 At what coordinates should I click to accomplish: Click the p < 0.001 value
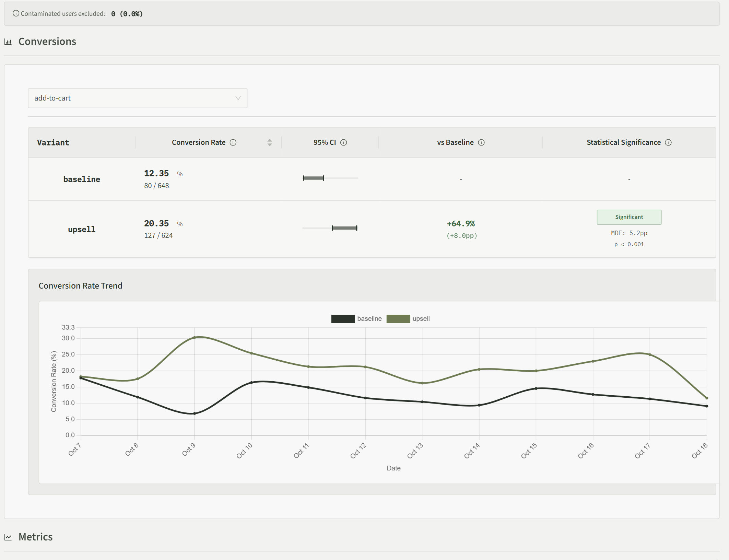(x=629, y=244)
